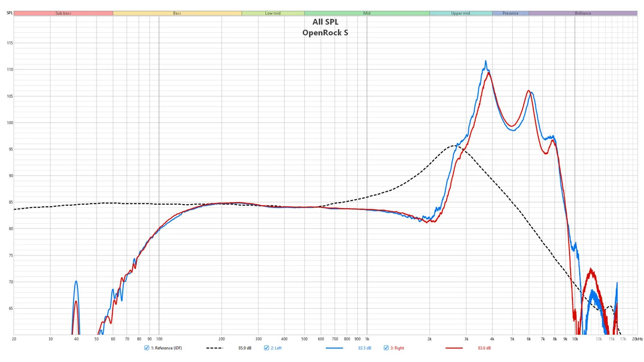644x362 pixels.
Task: Click the Bass band label
Action: pyautogui.click(x=177, y=13)
